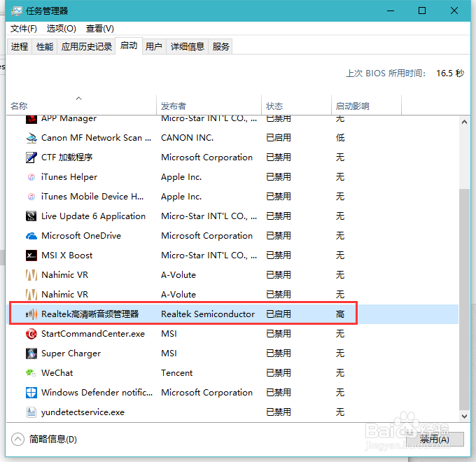Image resolution: width=476 pixels, height=462 pixels.
Task: Sort by the 发布者 column header
Action: [x=209, y=105]
